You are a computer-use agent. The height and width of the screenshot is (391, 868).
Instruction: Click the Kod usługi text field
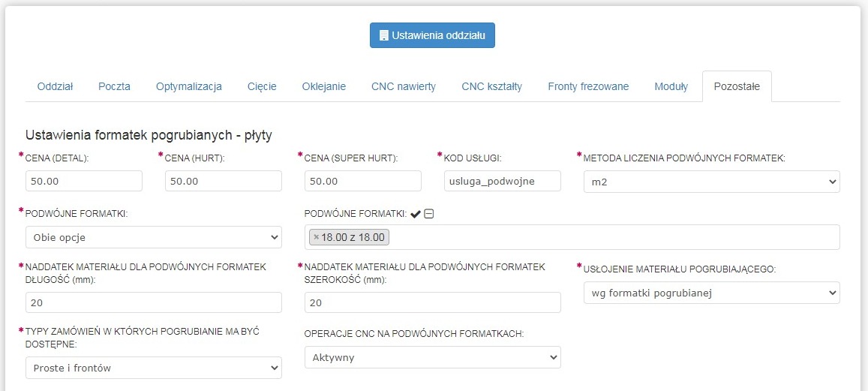click(x=503, y=181)
